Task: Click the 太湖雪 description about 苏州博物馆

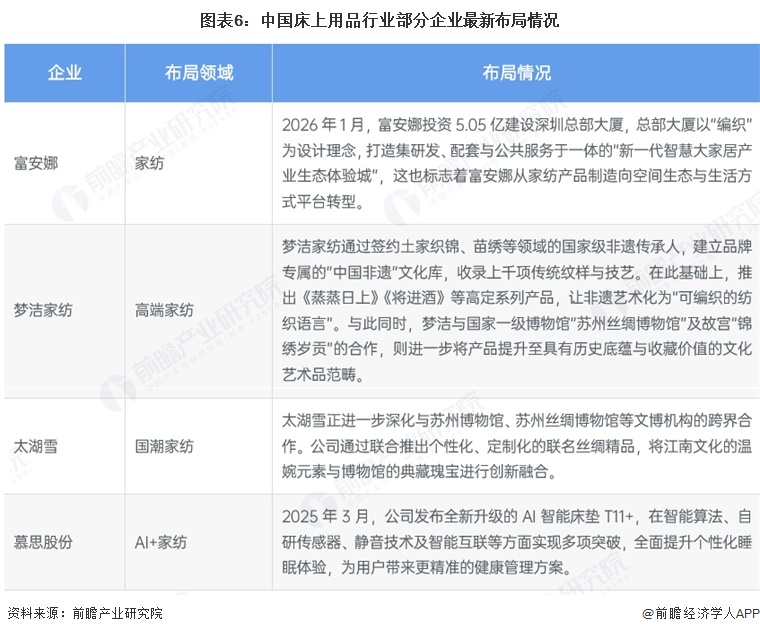Action: (x=517, y=446)
